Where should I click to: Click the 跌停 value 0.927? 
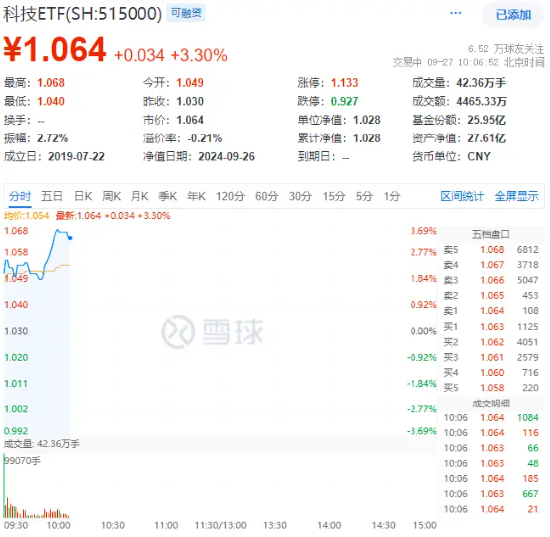(x=344, y=102)
